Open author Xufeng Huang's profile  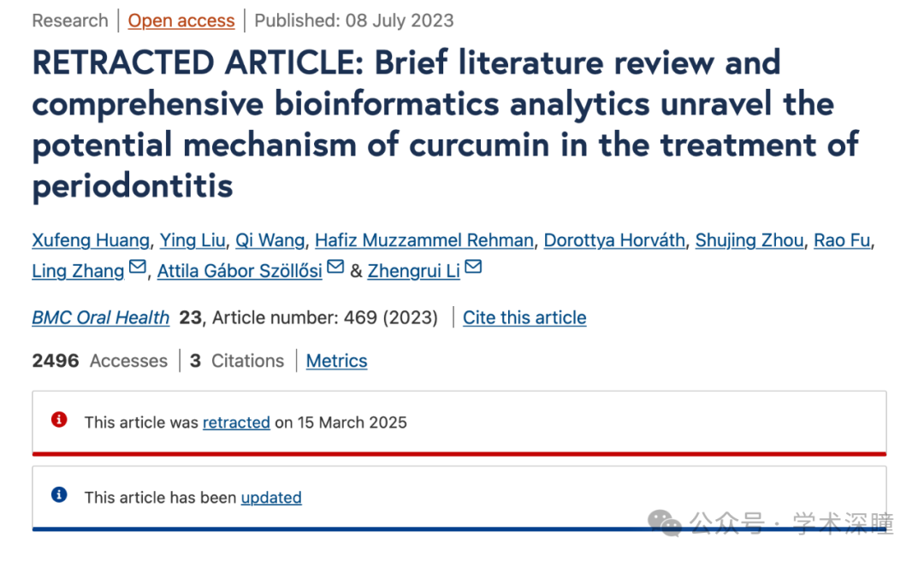91,240
